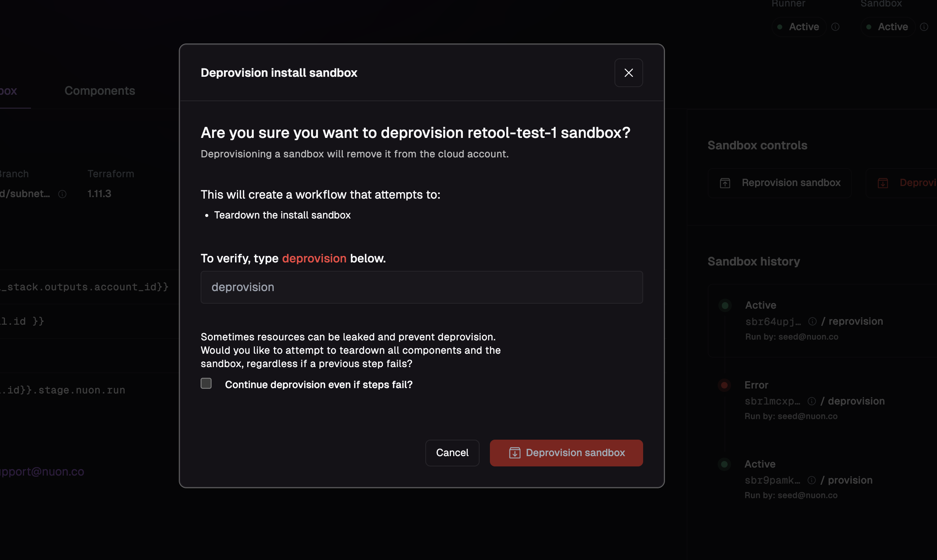Click the info icon next to subnet branch

(x=62, y=194)
